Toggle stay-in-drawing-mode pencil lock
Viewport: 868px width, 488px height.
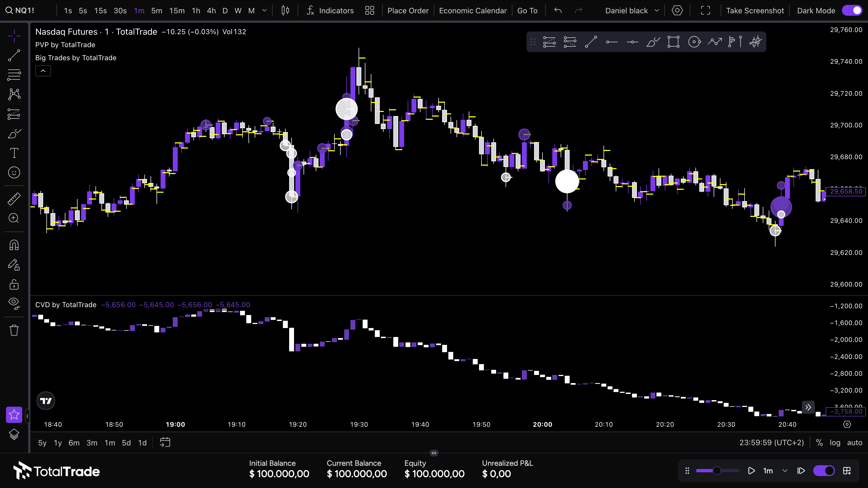coord(14,265)
